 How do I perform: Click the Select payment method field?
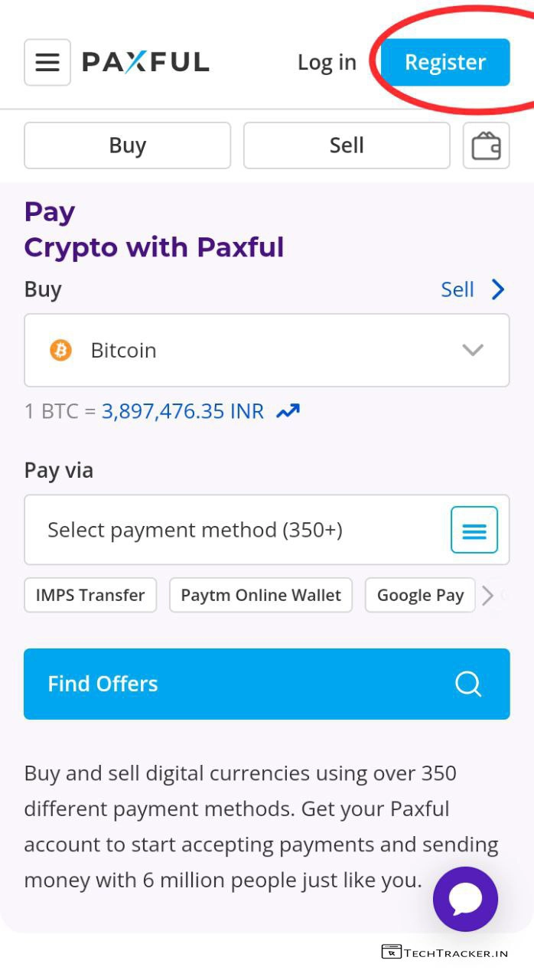(x=230, y=530)
